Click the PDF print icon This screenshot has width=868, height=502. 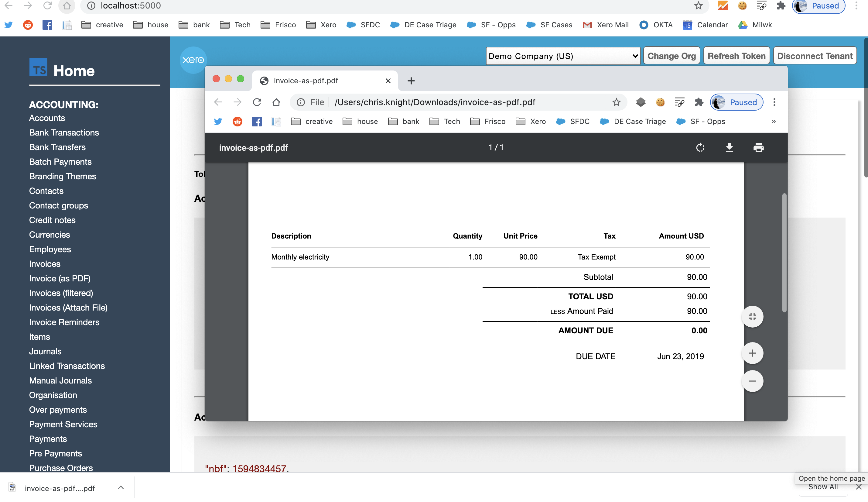[x=758, y=148]
